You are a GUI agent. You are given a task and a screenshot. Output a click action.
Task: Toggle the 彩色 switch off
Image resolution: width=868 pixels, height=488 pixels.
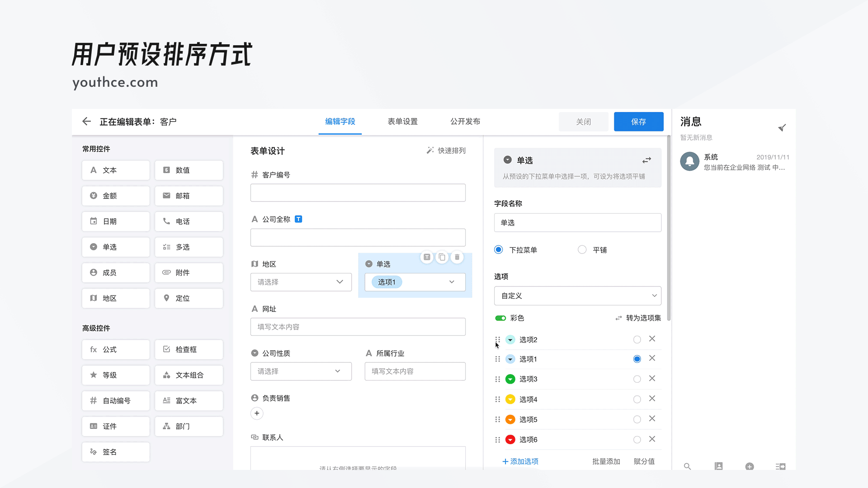[x=500, y=318]
